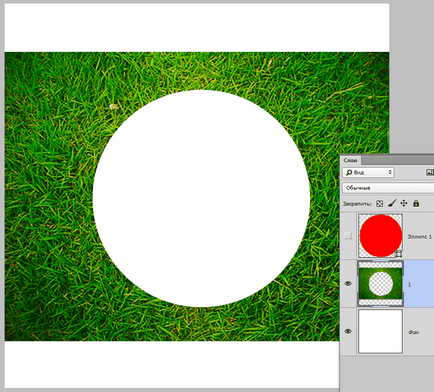434x392 pixels.
Task: Show the hidden Эллипс 1 layer
Action: click(x=348, y=236)
